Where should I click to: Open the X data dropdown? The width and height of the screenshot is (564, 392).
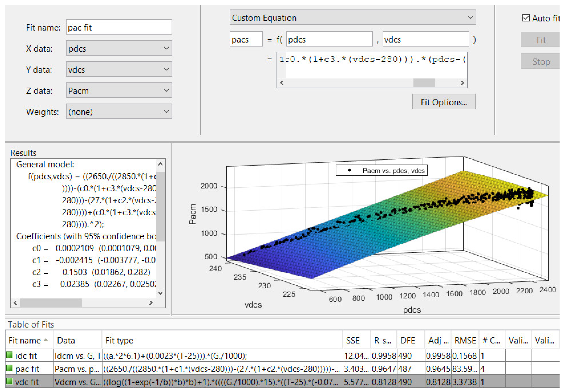pyautogui.click(x=119, y=48)
